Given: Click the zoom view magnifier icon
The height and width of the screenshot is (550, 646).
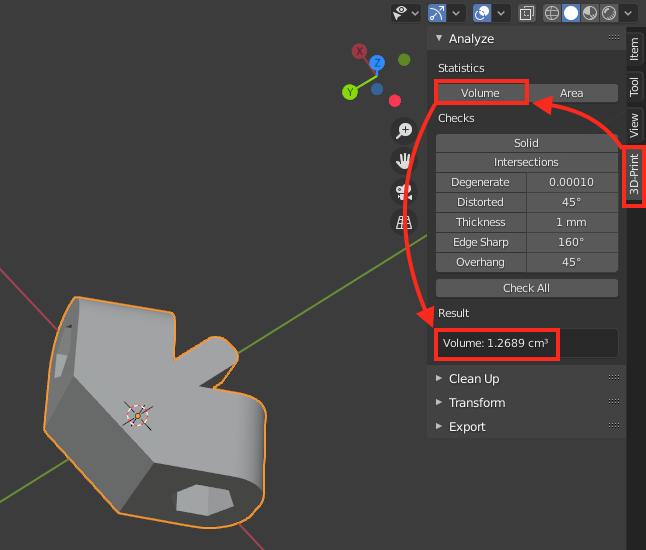Looking at the screenshot, I should pos(405,131).
